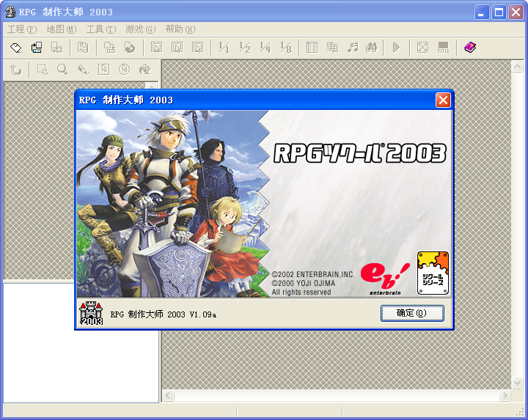The height and width of the screenshot is (420, 528).
Task: Click the 确定(O) button
Action: 412,313
